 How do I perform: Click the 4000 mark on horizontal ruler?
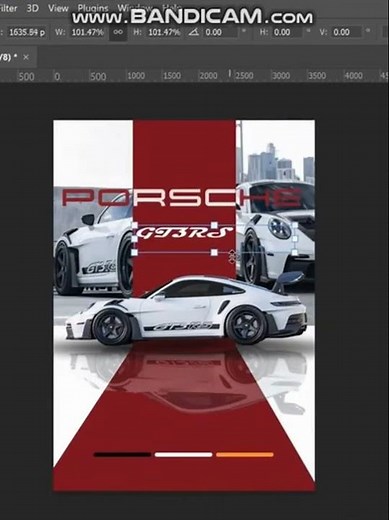tap(353, 76)
